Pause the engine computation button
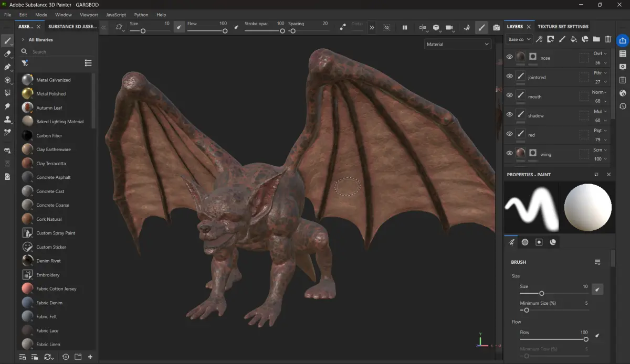 (x=405, y=27)
